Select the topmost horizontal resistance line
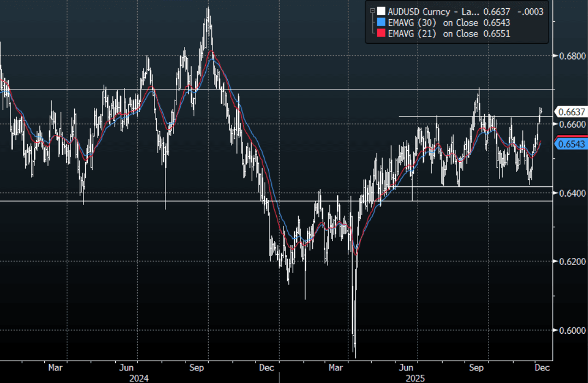 [273, 89]
